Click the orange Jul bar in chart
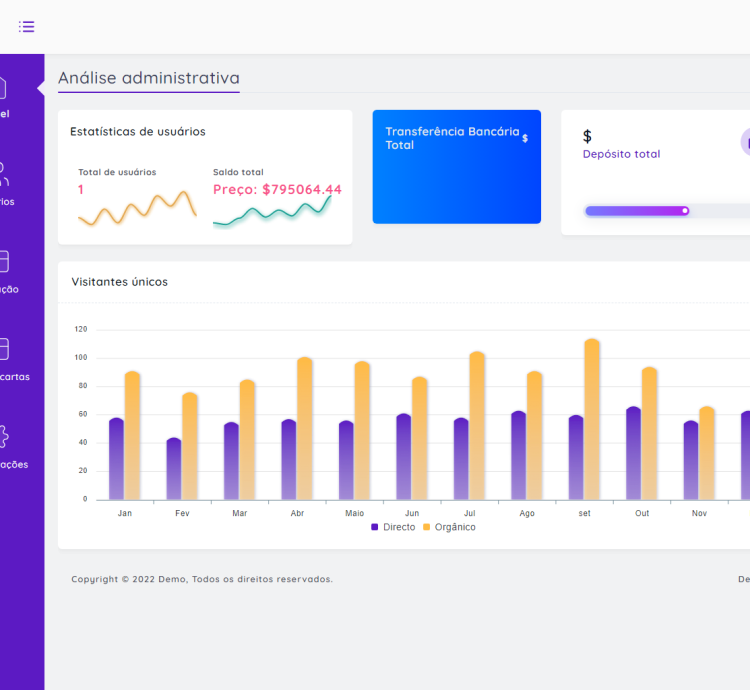 pos(477,425)
